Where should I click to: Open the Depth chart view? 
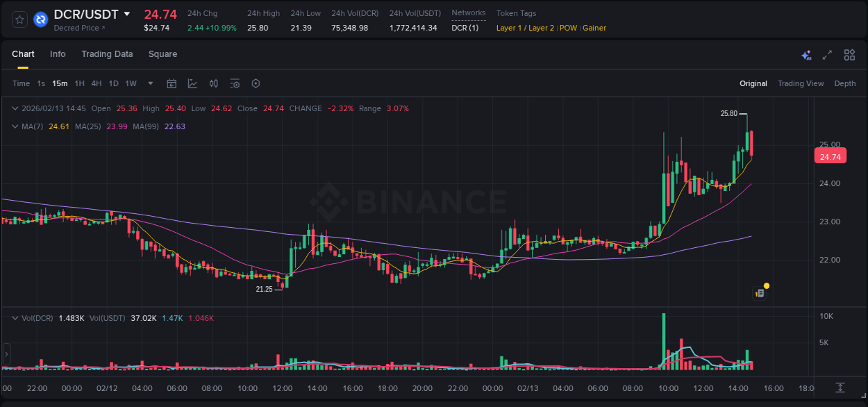pos(845,83)
